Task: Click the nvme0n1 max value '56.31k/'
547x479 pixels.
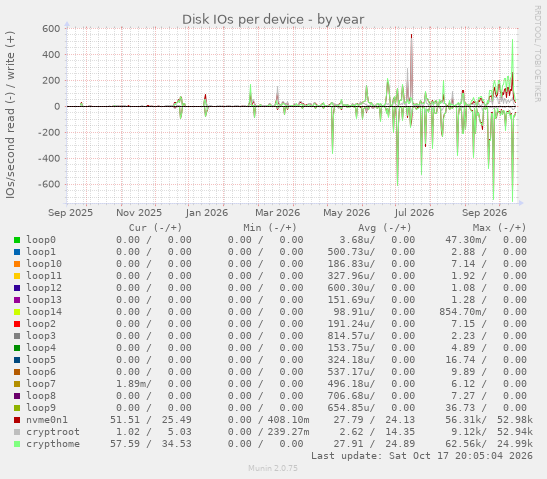Action: (466, 420)
